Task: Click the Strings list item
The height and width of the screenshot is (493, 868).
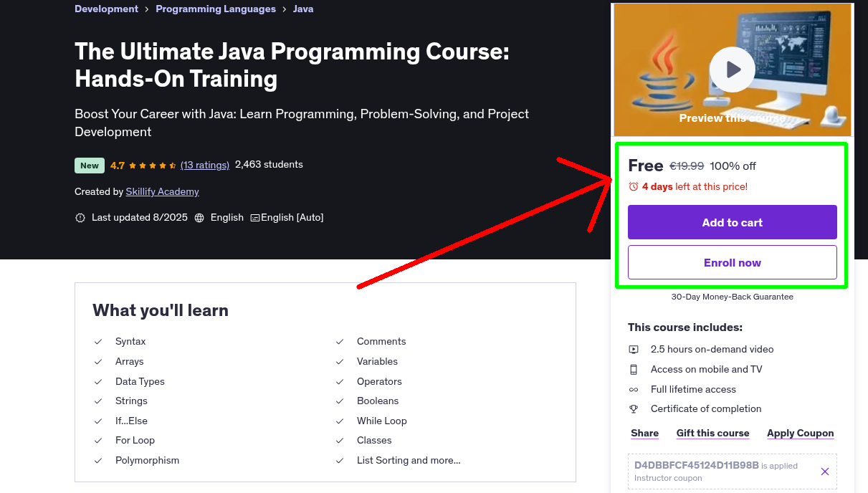Action: click(x=131, y=401)
